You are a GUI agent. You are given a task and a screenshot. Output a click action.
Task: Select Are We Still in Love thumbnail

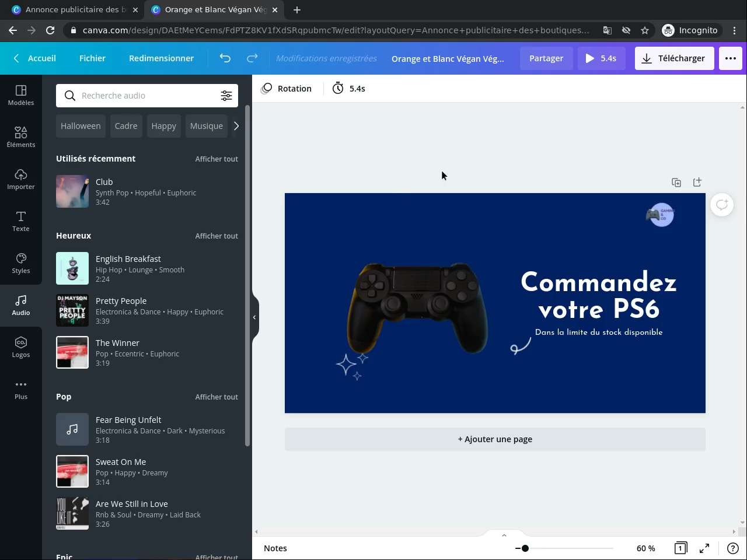[x=72, y=513]
